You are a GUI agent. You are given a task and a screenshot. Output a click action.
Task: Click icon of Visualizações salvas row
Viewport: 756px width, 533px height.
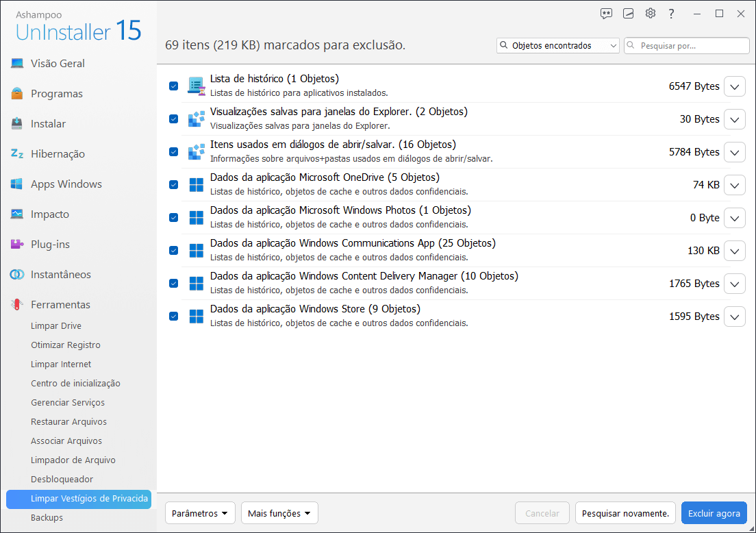tap(197, 119)
